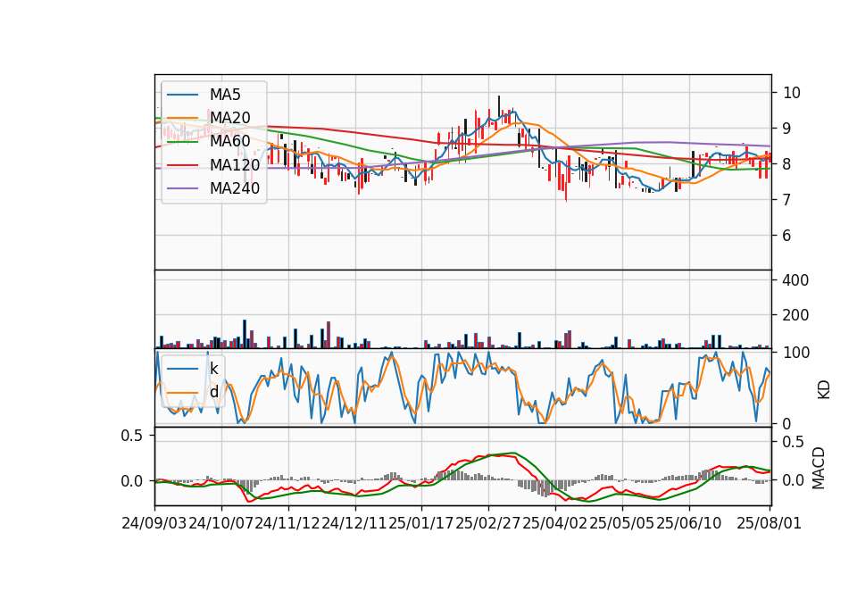Click the MA120 legend label
857x616 pixels.
coord(235,165)
